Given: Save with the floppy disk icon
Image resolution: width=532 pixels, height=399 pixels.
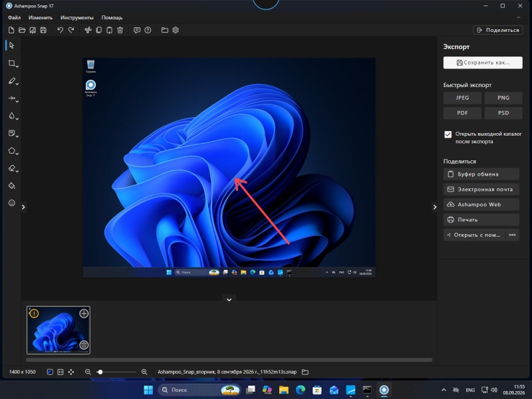Looking at the screenshot, I should point(43,30).
